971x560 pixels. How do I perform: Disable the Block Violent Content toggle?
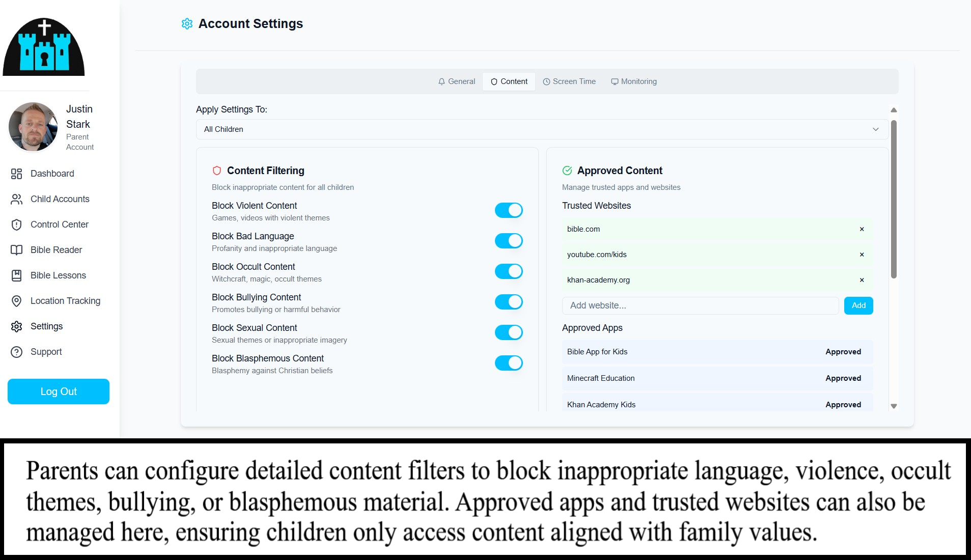tap(508, 210)
